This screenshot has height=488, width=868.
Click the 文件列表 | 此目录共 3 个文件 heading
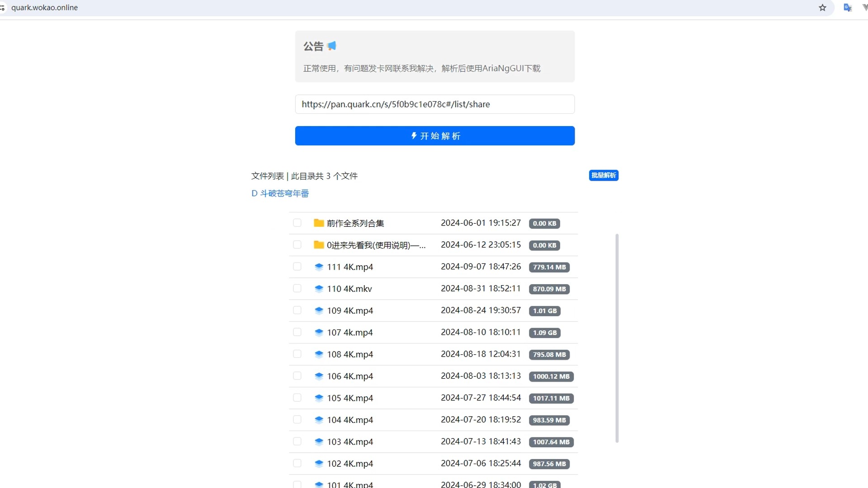[304, 176]
